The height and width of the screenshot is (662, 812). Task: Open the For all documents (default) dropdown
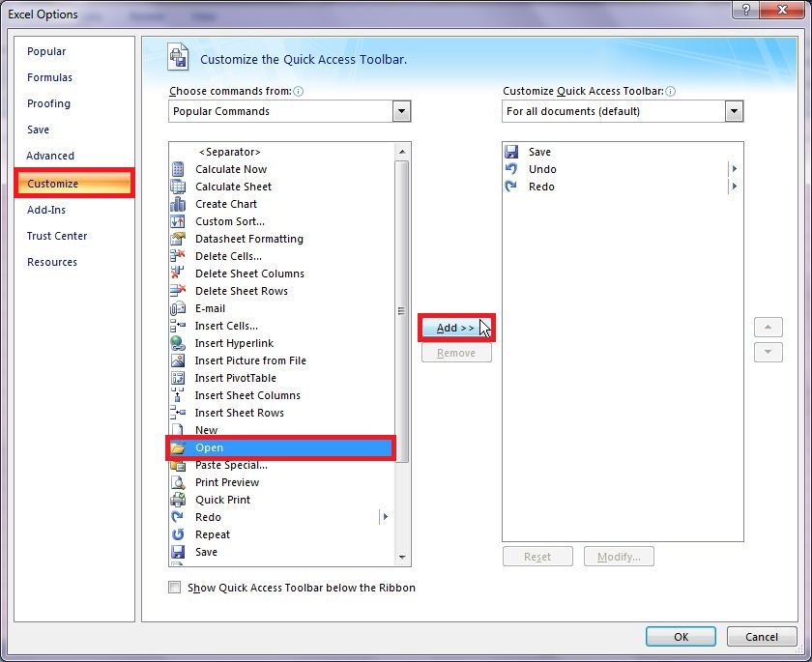point(734,111)
